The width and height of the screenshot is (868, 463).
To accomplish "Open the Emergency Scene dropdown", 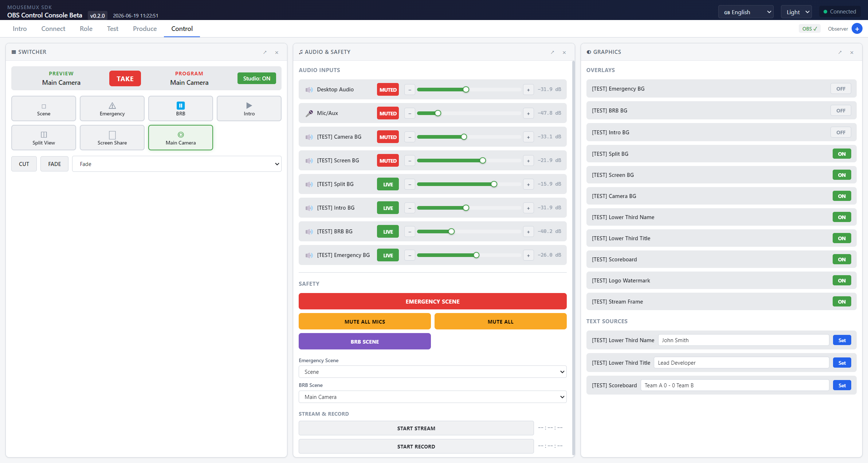I will [x=432, y=372].
